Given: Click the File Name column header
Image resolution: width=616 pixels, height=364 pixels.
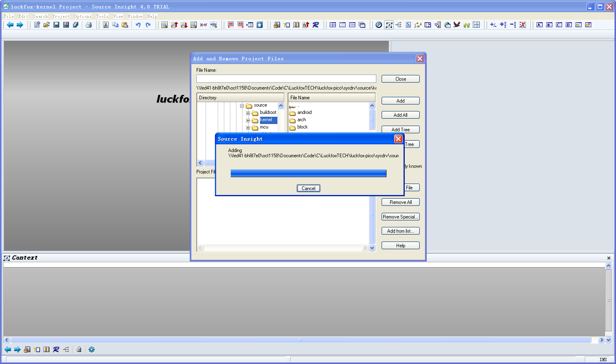Looking at the screenshot, I should tap(332, 98).
